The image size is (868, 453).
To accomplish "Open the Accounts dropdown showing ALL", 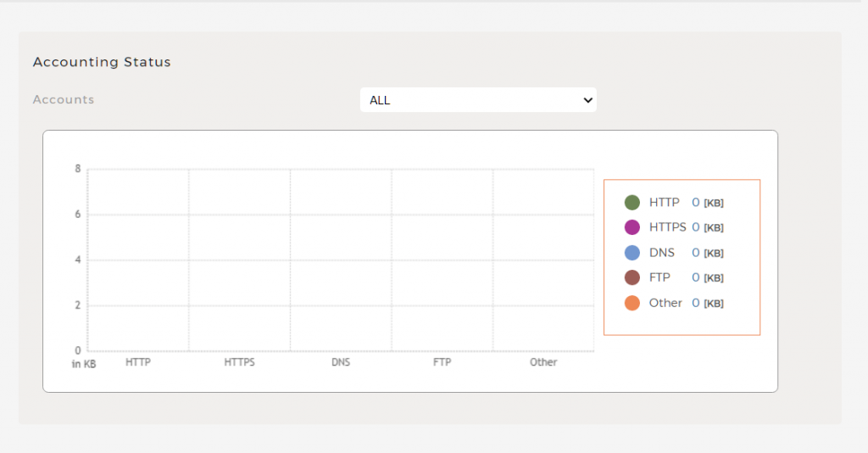I will click(477, 100).
